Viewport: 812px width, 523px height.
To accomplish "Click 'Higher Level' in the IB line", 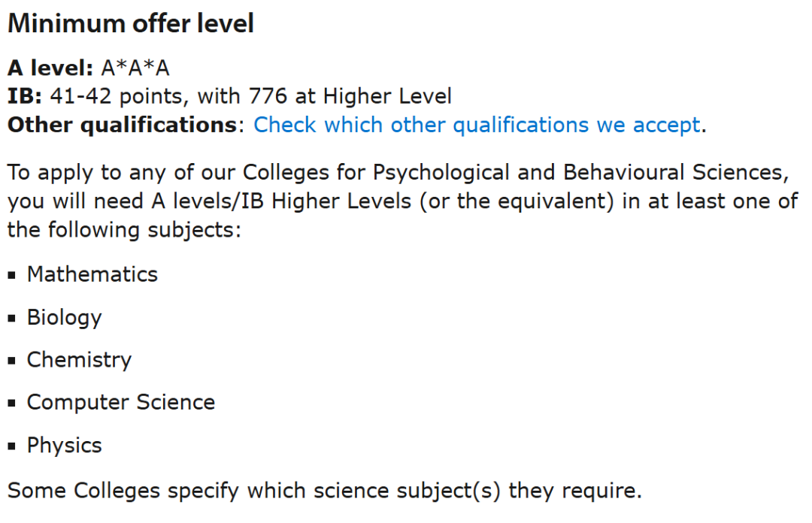I will tap(387, 96).
